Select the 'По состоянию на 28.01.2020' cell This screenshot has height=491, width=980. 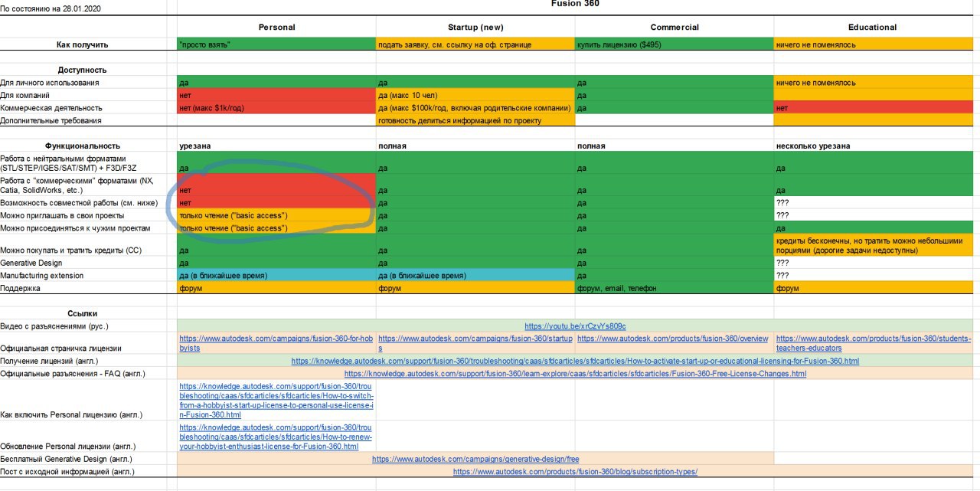(51, 9)
